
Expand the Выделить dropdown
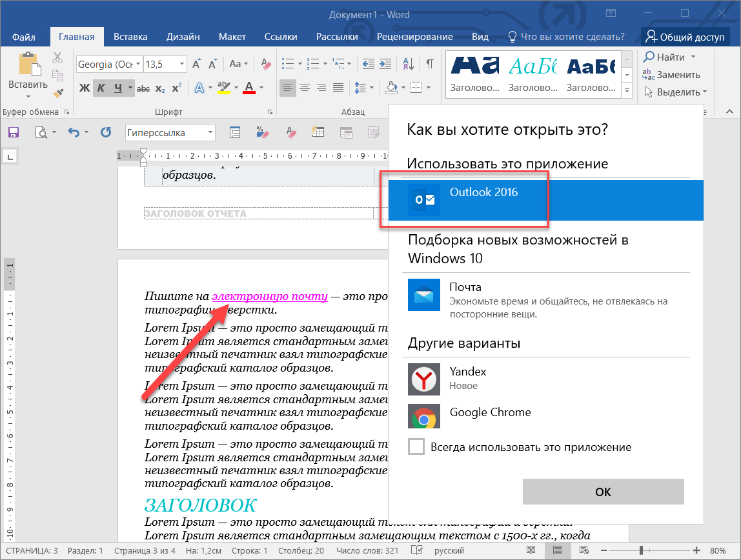705,92
